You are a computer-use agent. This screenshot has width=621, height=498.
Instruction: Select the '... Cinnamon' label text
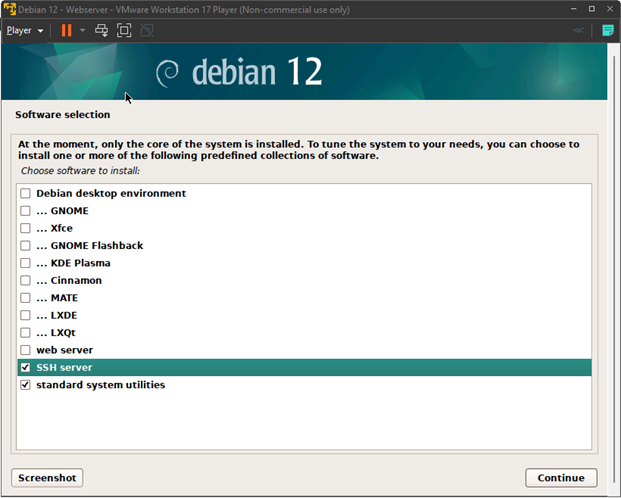coord(69,280)
